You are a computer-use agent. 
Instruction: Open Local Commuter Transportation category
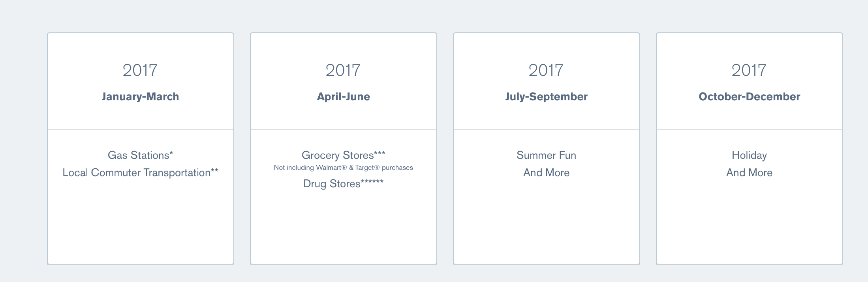140,173
